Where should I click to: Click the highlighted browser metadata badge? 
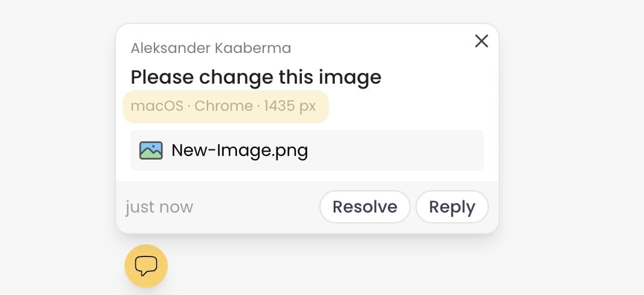point(225,107)
